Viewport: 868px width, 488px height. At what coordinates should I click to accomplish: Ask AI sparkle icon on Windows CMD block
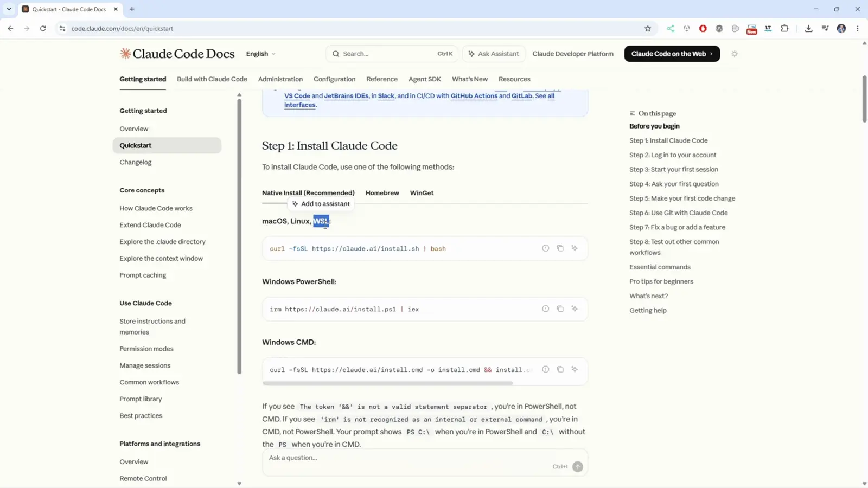[575, 369]
